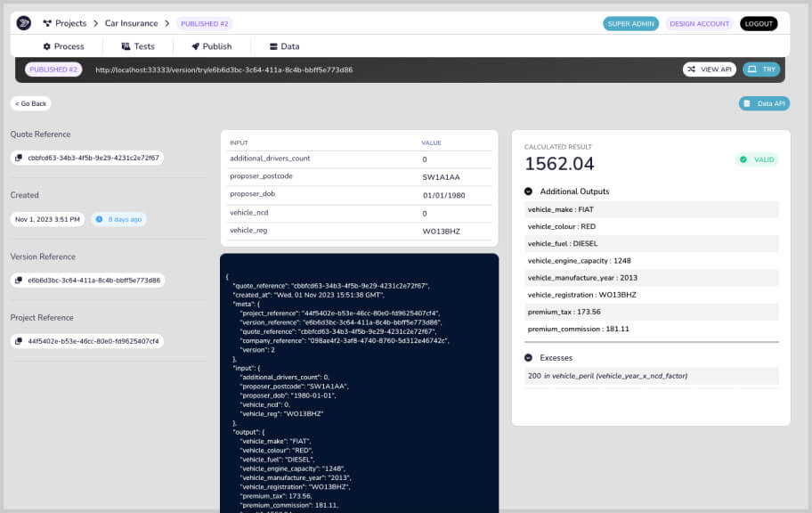
Task: Click the clock icon beside 8 days ago
Action: (x=99, y=219)
